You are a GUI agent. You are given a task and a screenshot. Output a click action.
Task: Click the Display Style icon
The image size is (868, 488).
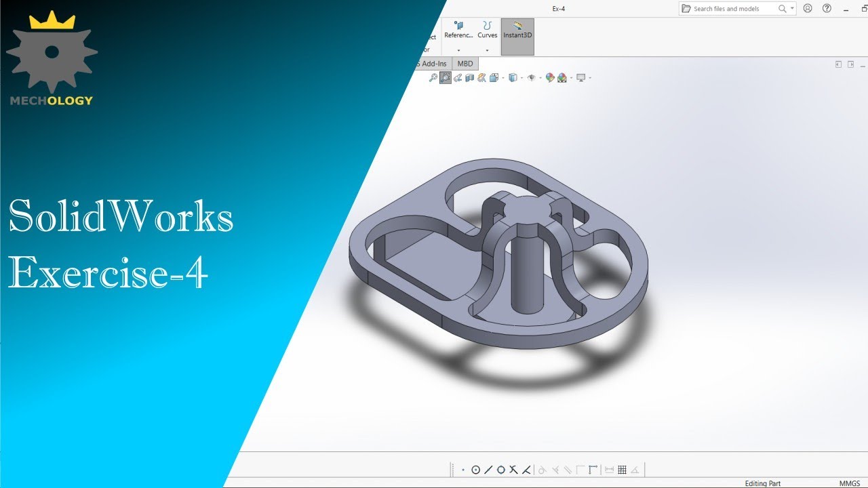click(x=513, y=77)
